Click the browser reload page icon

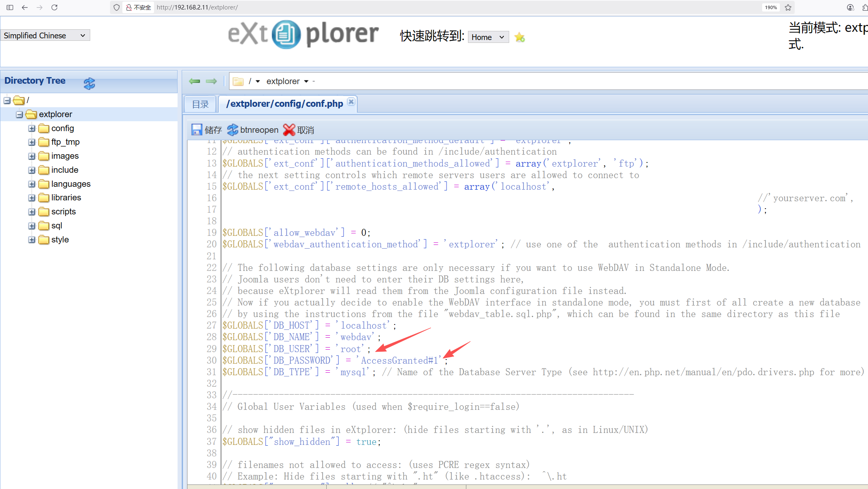[x=54, y=7]
